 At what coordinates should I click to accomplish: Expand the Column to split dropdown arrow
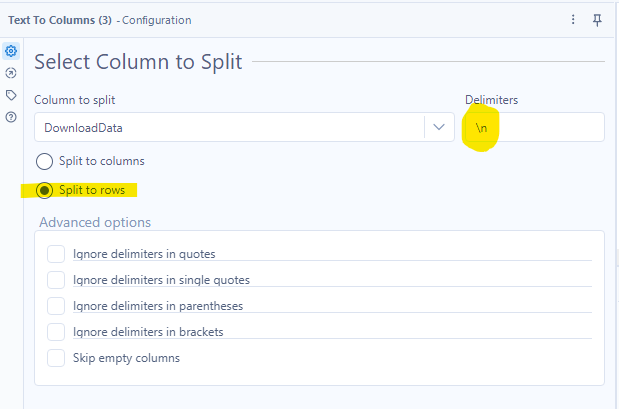(x=438, y=127)
